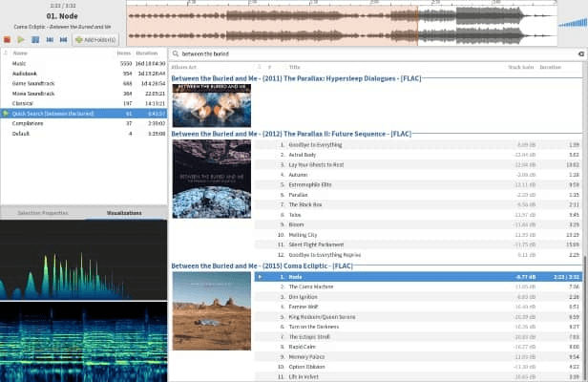The height and width of the screenshot is (382, 588).
Task: Click the Coma Ecliptic album header
Action: coord(262,266)
